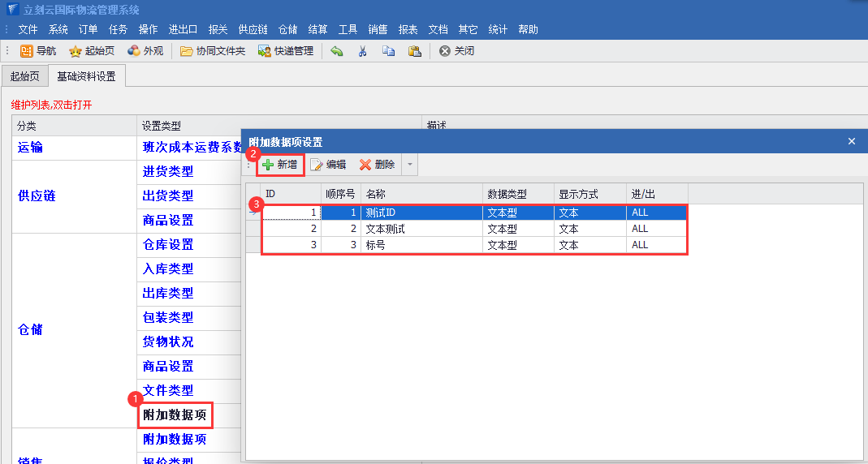
Task: Click the 顺序号 column header
Action: pyautogui.click(x=340, y=195)
